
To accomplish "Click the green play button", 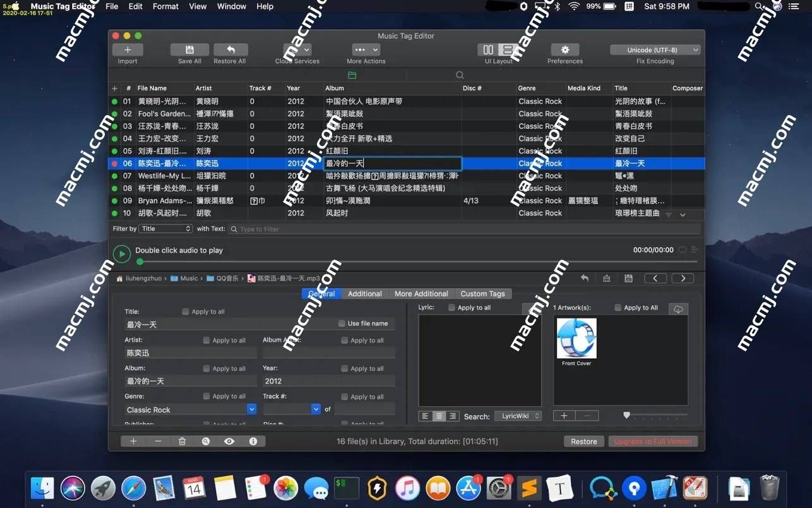I will click(x=122, y=254).
